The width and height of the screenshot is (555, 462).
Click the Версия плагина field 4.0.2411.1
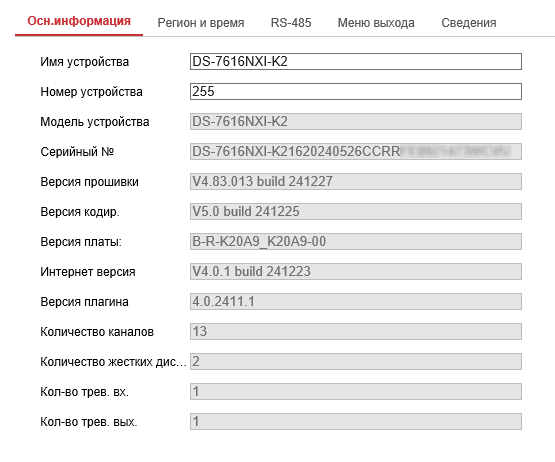click(356, 302)
